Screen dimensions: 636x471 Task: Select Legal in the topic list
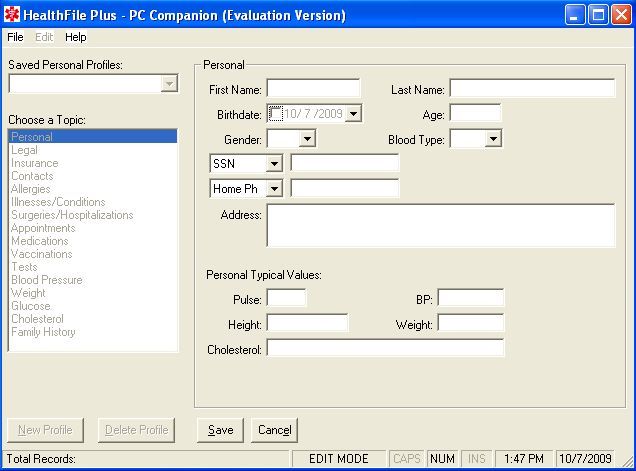tap(92, 150)
